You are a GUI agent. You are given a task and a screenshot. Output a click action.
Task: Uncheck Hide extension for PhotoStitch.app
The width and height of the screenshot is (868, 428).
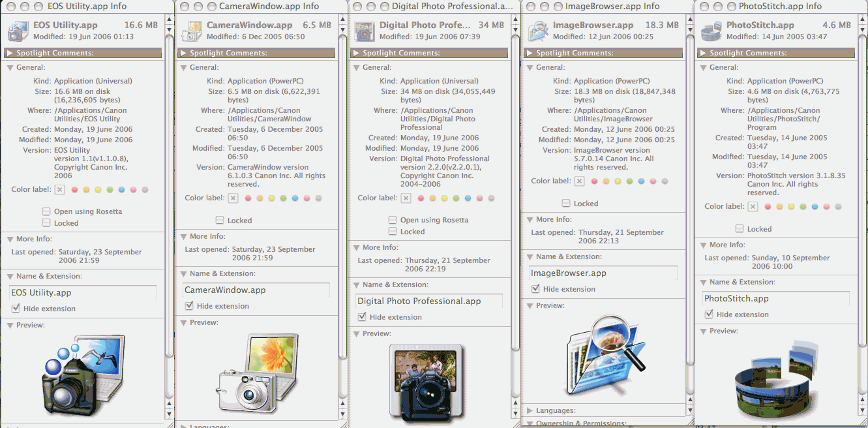pos(709,314)
